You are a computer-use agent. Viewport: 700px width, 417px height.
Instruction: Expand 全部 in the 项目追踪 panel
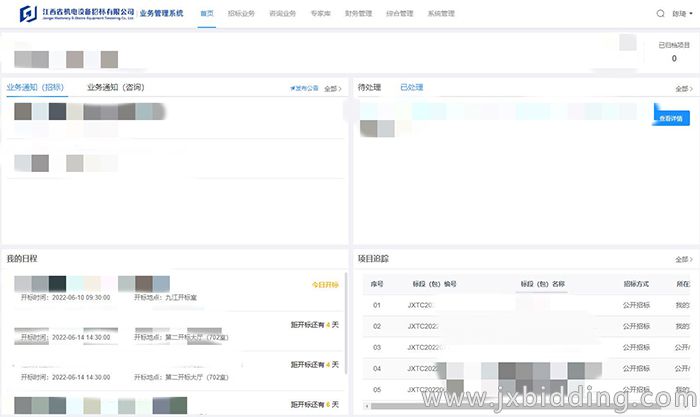683,259
